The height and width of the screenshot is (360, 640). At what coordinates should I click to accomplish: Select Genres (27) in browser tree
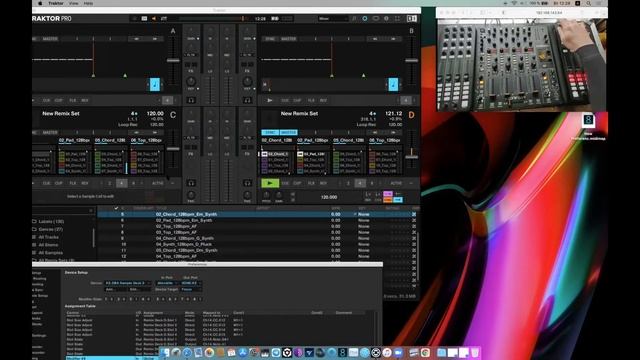(x=50, y=229)
